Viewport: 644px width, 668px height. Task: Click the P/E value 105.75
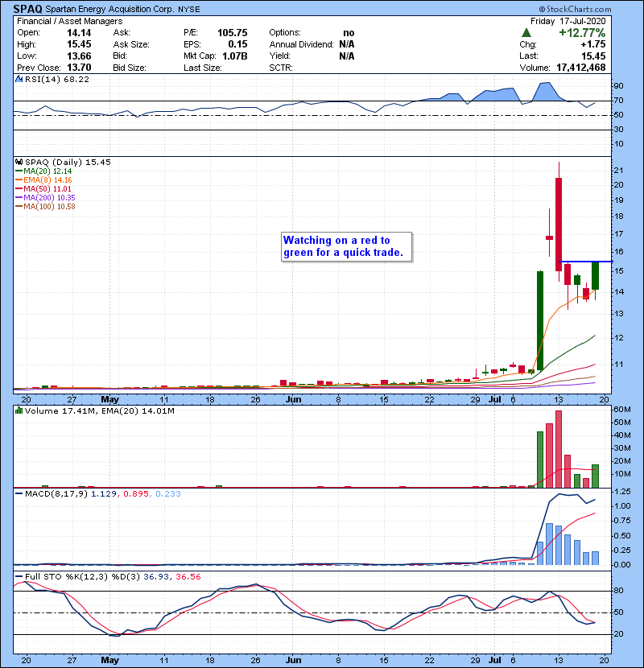pyautogui.click(x=233, y=33)
